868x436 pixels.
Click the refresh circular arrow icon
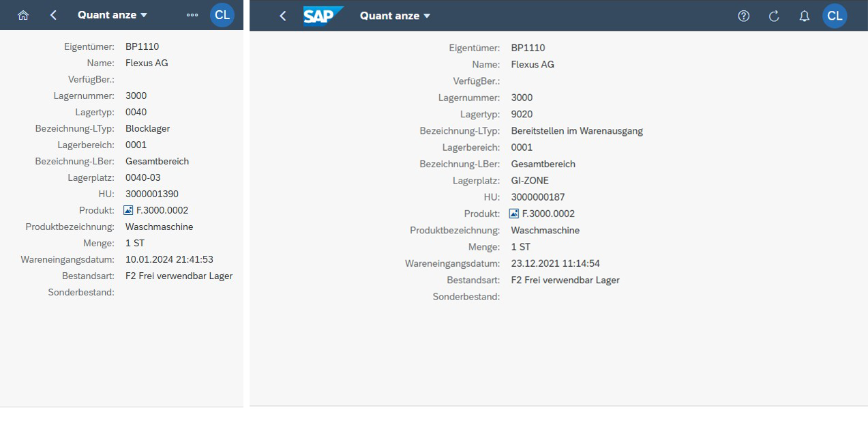point(774,16)
